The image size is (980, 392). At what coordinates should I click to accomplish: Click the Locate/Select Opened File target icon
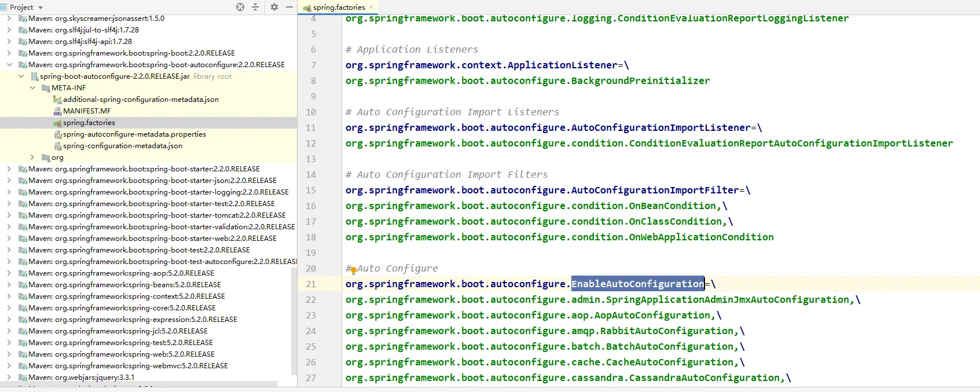(240, 7)
